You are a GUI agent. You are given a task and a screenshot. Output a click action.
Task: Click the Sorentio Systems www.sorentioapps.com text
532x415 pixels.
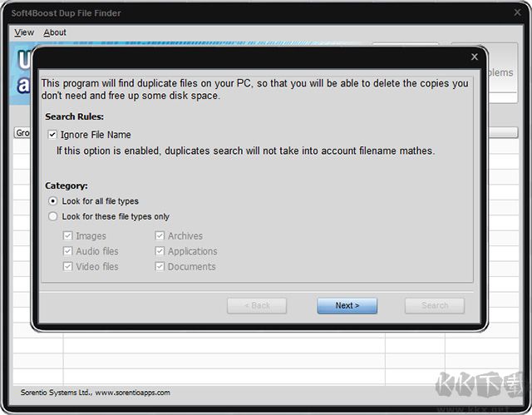pyautogui.click(x=96, y=393)
